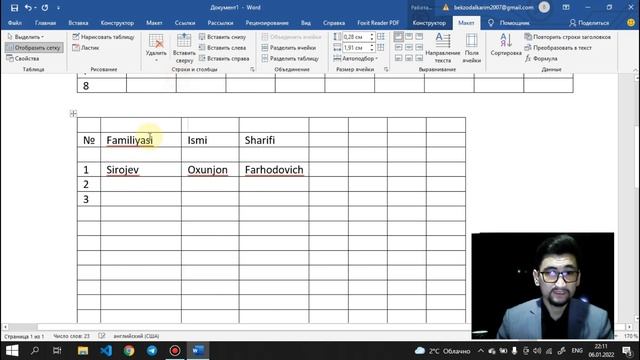Image resolution: width=640 pixels, height=360 pixels.
Task: Select Align Top Right alignment
Action: (x=419, y=37)
